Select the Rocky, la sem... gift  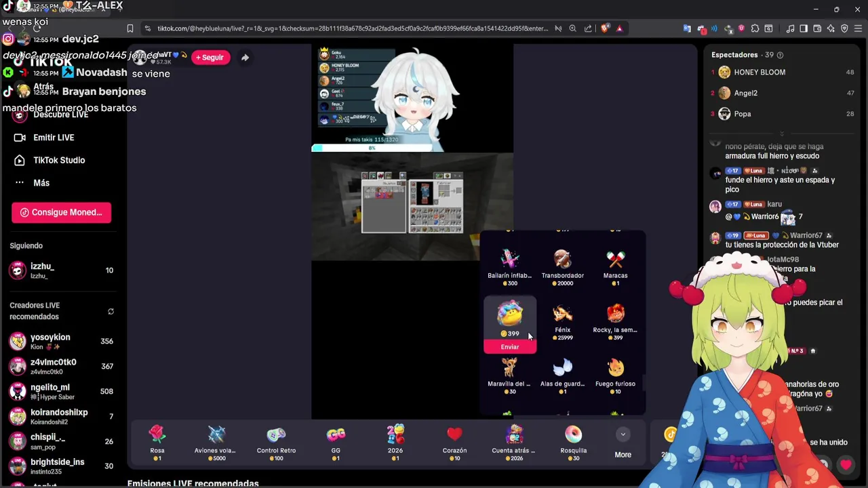click(616, 322)
